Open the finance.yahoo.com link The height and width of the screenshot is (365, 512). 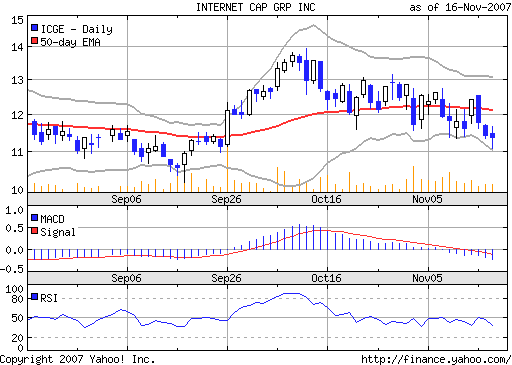[x=436, y=359]
